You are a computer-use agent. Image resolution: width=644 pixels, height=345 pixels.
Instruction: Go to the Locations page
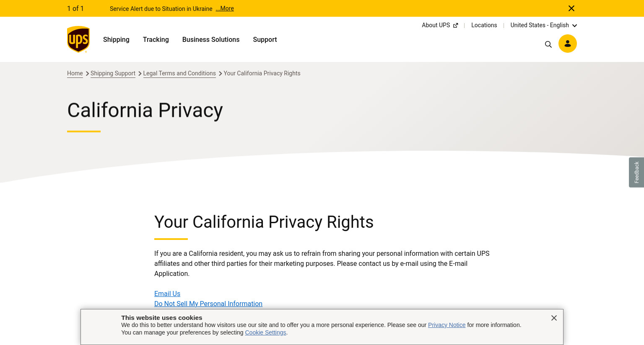tap(484, 25)
